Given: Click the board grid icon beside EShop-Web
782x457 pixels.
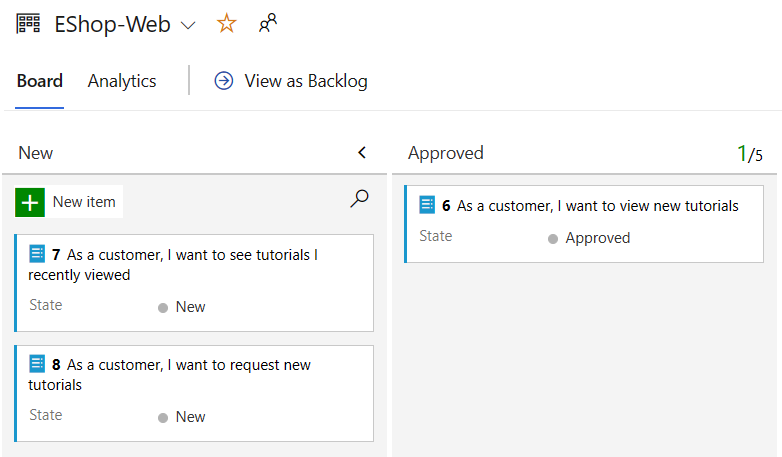Looking at the screenshot, I should click(29, 24).
